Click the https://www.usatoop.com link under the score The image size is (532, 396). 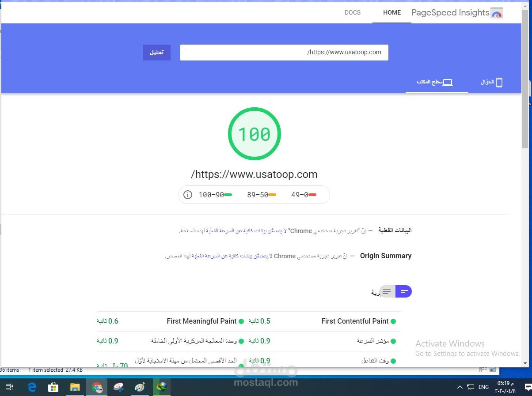(254, 174)
